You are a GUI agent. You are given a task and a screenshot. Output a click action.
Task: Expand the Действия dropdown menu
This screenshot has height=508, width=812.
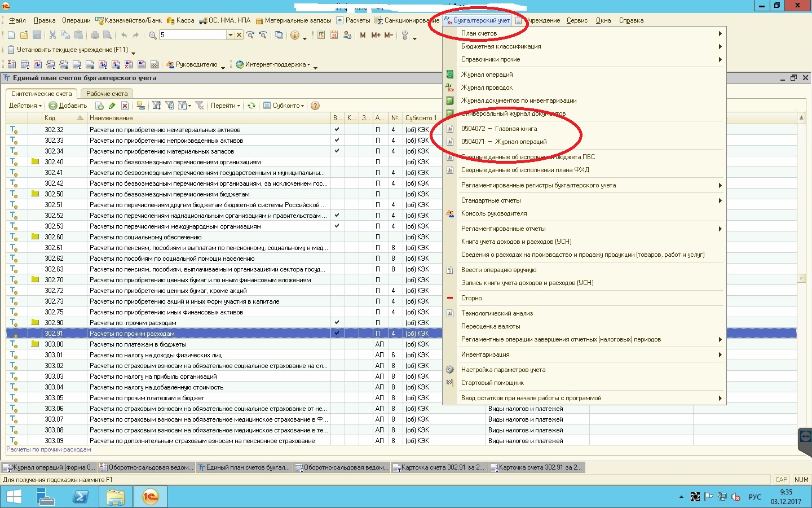[x=25, y=106]
